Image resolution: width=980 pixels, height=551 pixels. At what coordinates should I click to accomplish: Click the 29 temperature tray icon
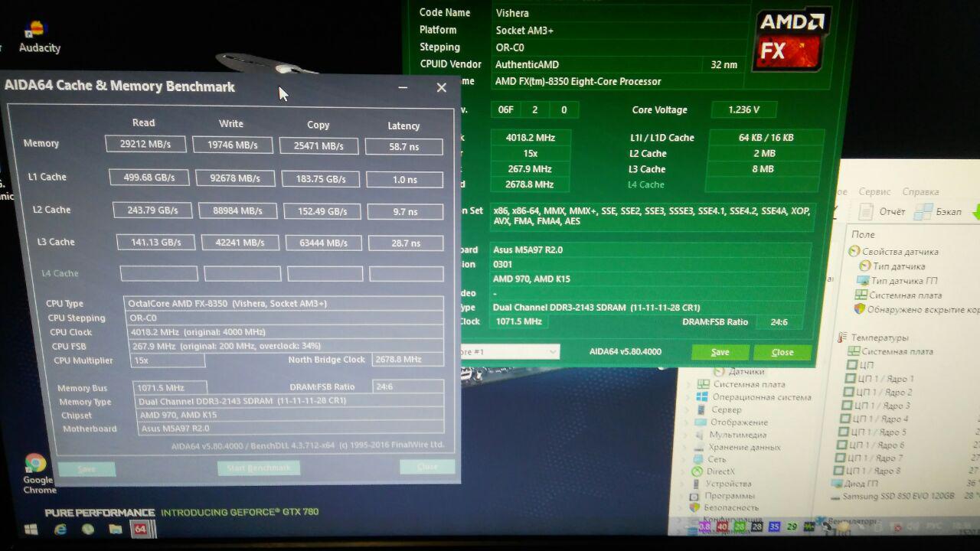point(792,527)
